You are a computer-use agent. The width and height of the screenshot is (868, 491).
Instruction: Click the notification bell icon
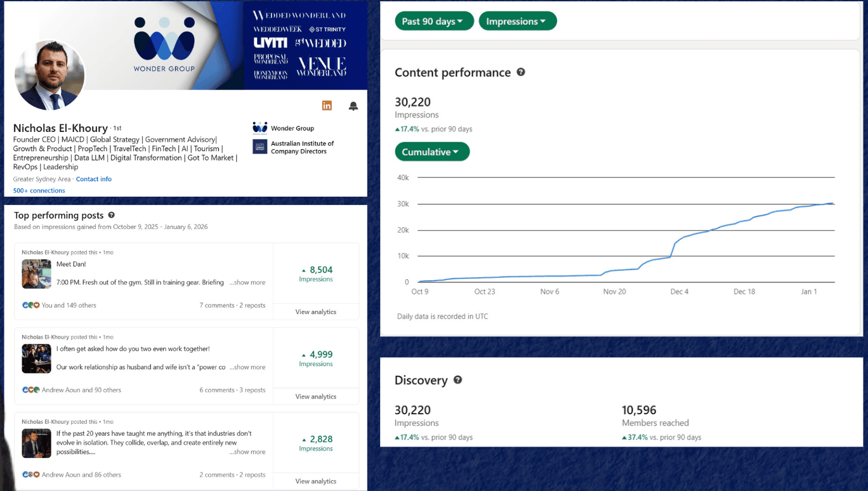click(x=353, y=106)
